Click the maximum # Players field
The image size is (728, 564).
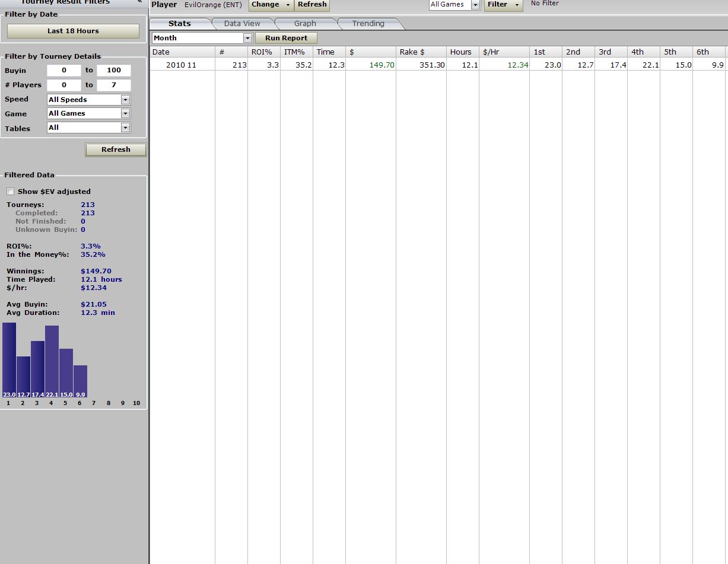pos(113,85)
